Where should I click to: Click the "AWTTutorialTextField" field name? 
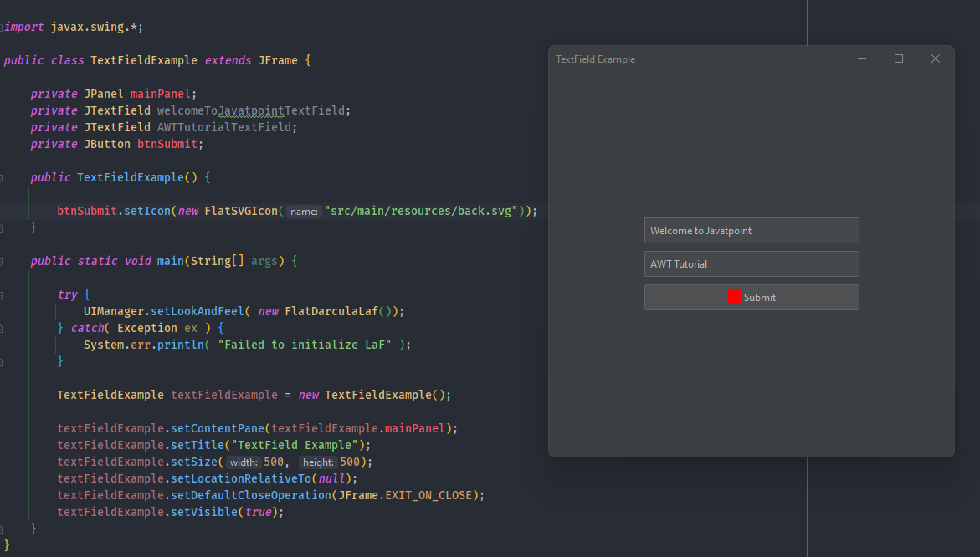pyautogui.click(x=224, y=127)
